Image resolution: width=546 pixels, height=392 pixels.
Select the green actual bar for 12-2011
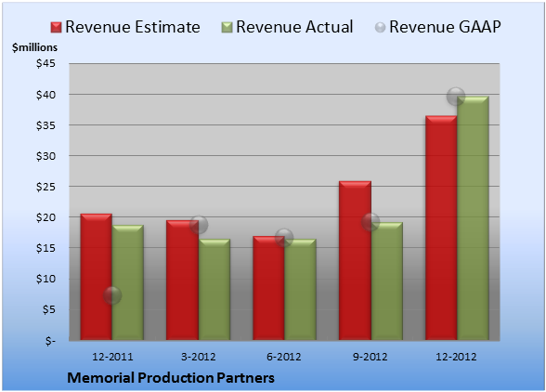click(128, 282)
